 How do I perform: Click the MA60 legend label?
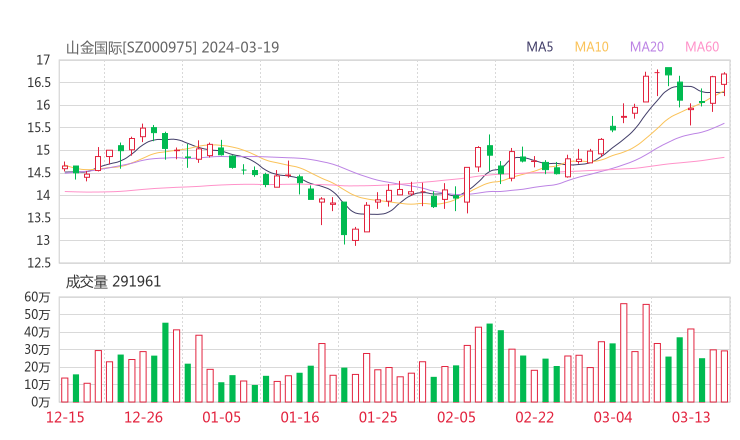pyautogui.click(x=702, y=47)
